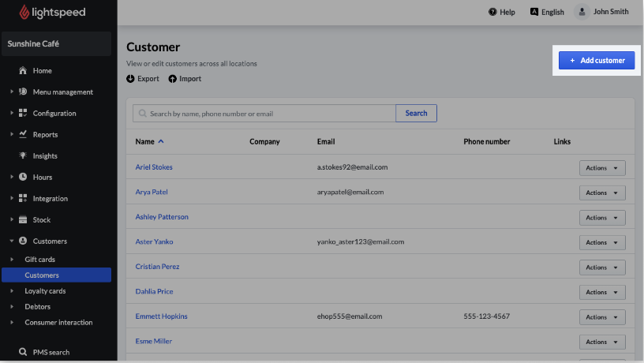This screenshot has width=644, height=363.
Task: Select Loyalty cards in sidebar
Action: [x=46, y=291]
